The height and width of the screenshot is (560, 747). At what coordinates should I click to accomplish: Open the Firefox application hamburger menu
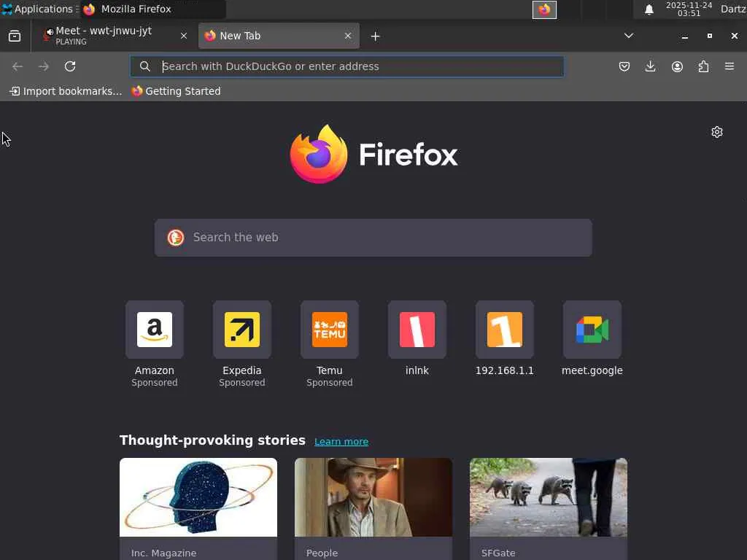(729, 66)
